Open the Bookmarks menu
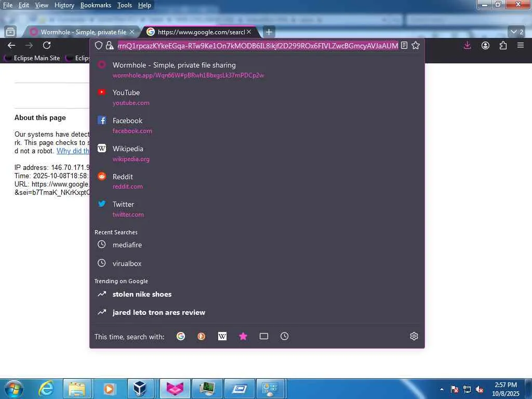Image resolution: width=532 pixels, height=399 pixels. [96, 5]
